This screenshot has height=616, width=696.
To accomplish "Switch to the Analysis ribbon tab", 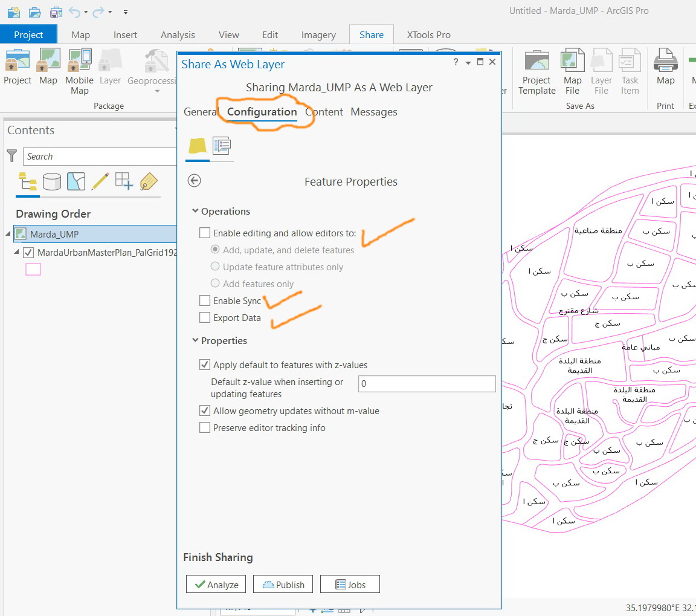I will coord(178,34).
